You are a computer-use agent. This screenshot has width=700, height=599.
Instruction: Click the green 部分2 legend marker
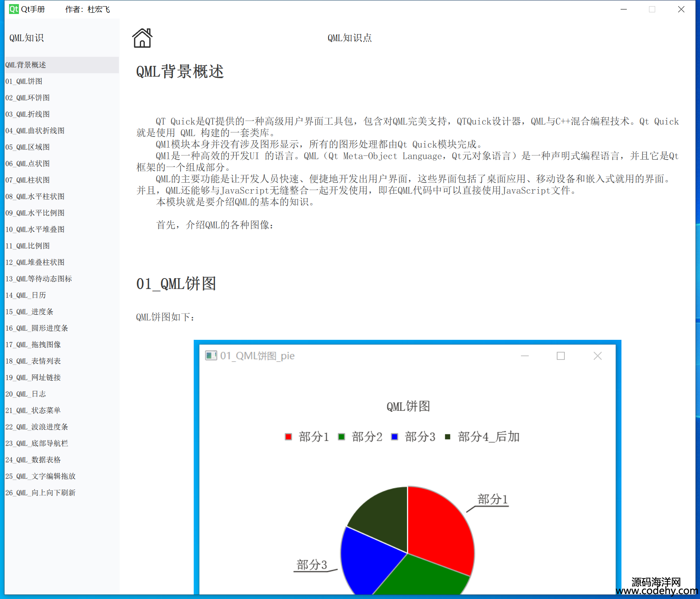(x=341, y=437)
